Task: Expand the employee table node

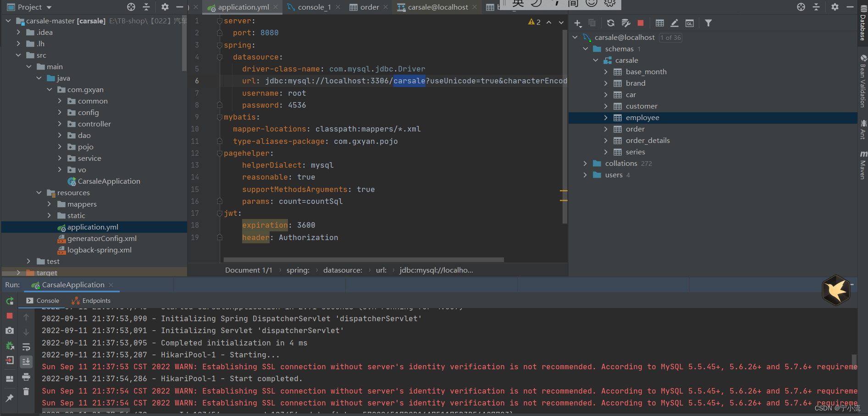Action: point(606,117)
